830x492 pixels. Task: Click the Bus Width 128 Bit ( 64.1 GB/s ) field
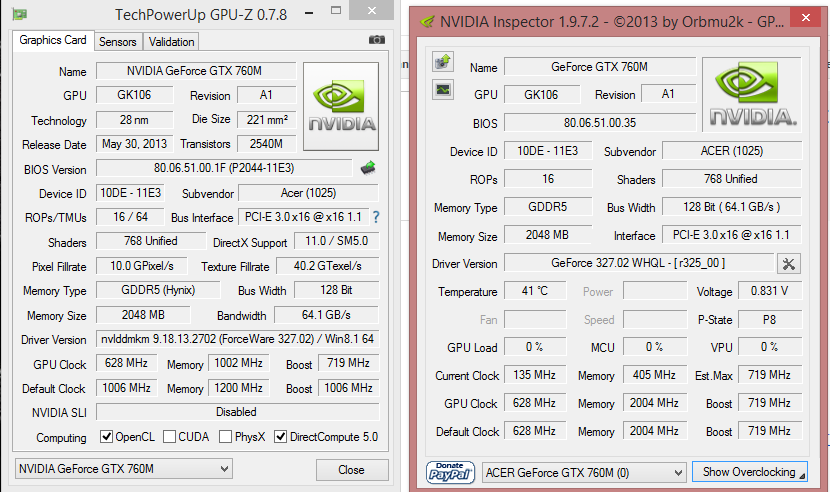(x=732, y=207)
